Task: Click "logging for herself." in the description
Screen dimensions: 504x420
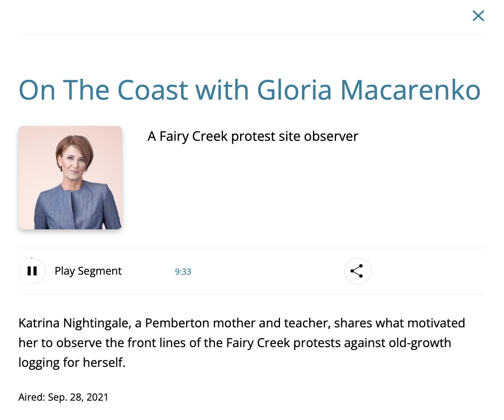Action: click(x=72, y=363)
